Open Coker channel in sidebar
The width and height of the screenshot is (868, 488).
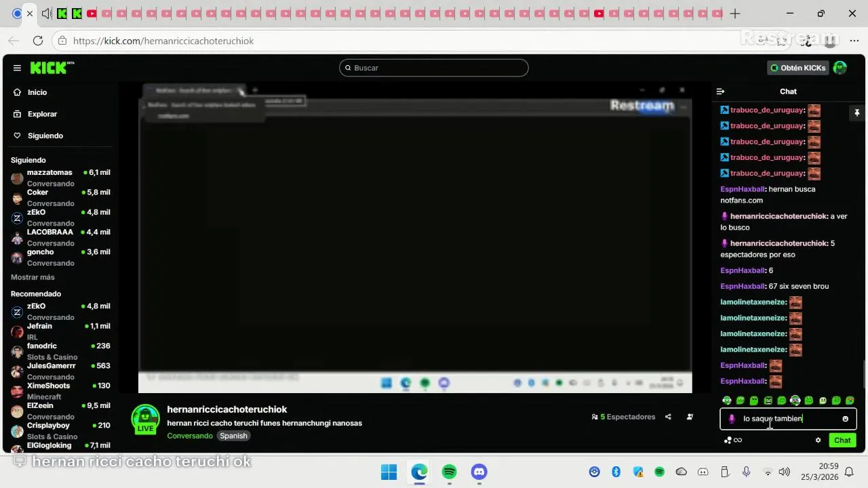point(60,197)
